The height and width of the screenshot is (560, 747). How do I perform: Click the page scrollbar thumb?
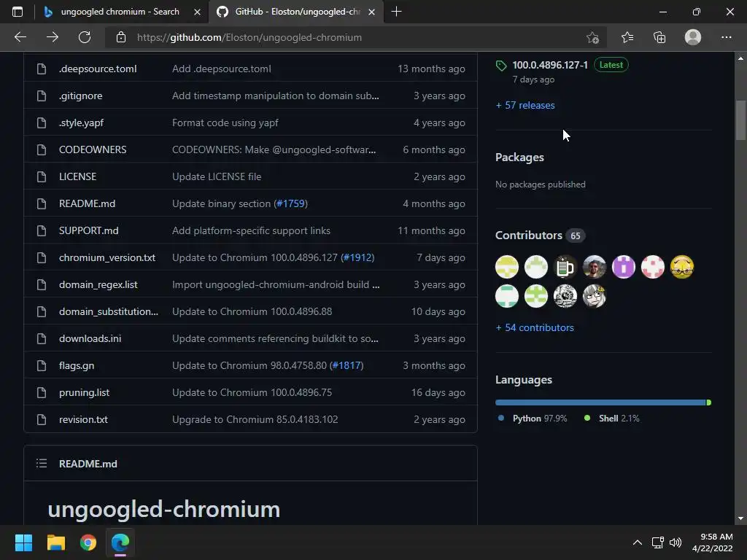740,120
